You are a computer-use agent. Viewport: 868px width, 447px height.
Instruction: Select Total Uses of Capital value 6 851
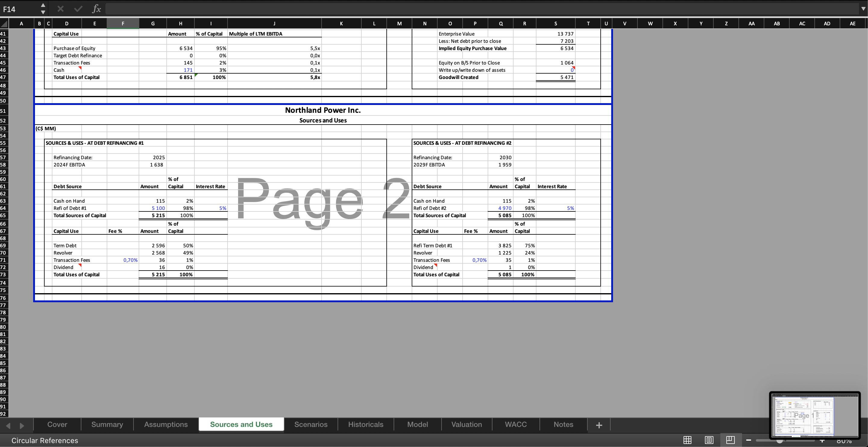[186, 77]
